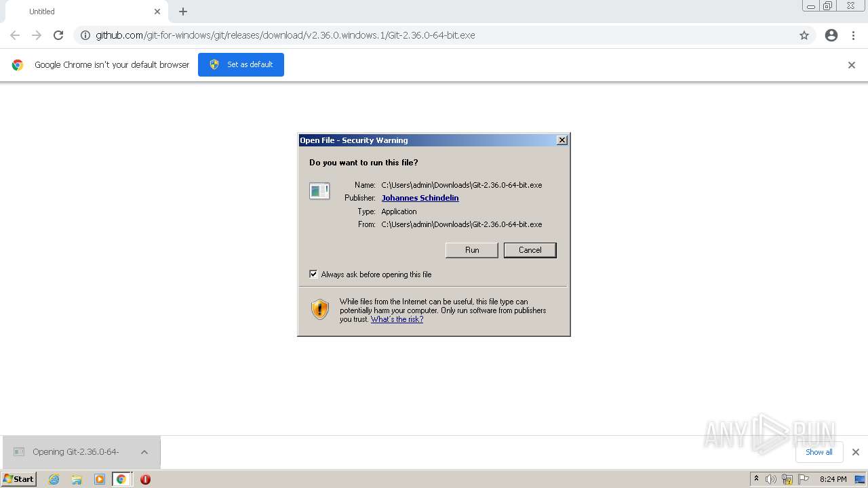This screenshot has height=488, width=868.
Task: Click the red Opera-style taskbar icon
Action: click(x=145, y=479)
